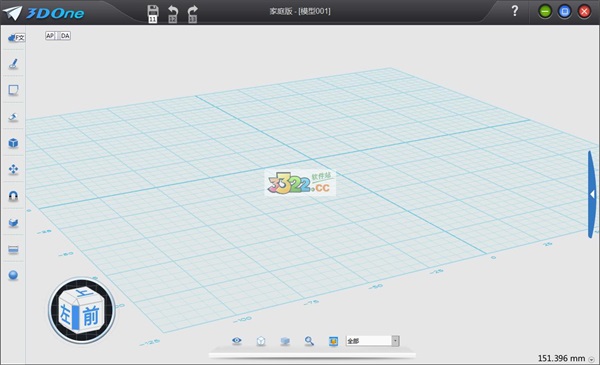The image size is (600, 365).
Task: Open the zoom magnifier in bottom toolbar
Action: (x=309, y=341)
